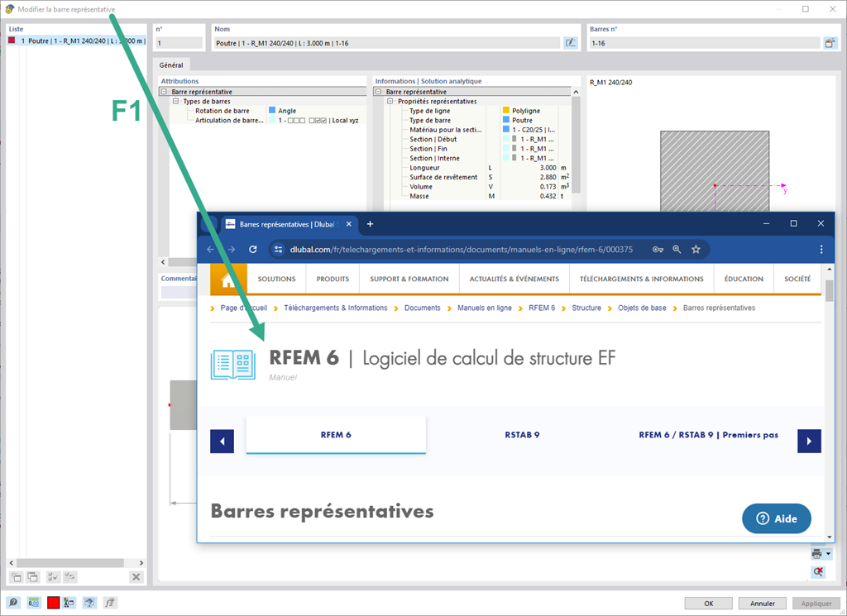Image resolution: width=847 pixels, height=616 pixels.
Task: Select the RFEM 6 manual tab
Action: pyautogui.click(x=336, y=435)
